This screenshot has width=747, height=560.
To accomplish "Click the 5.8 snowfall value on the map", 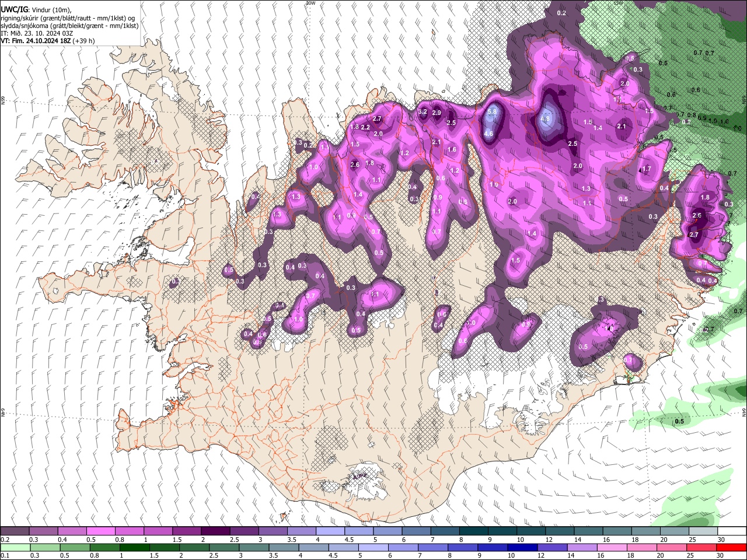I will [492, 111].
